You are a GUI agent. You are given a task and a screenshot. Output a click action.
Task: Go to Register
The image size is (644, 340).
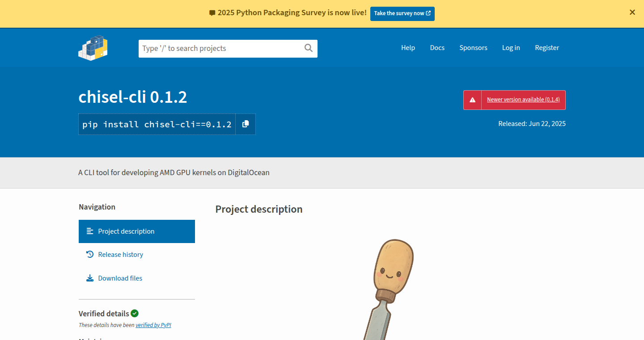547,48
